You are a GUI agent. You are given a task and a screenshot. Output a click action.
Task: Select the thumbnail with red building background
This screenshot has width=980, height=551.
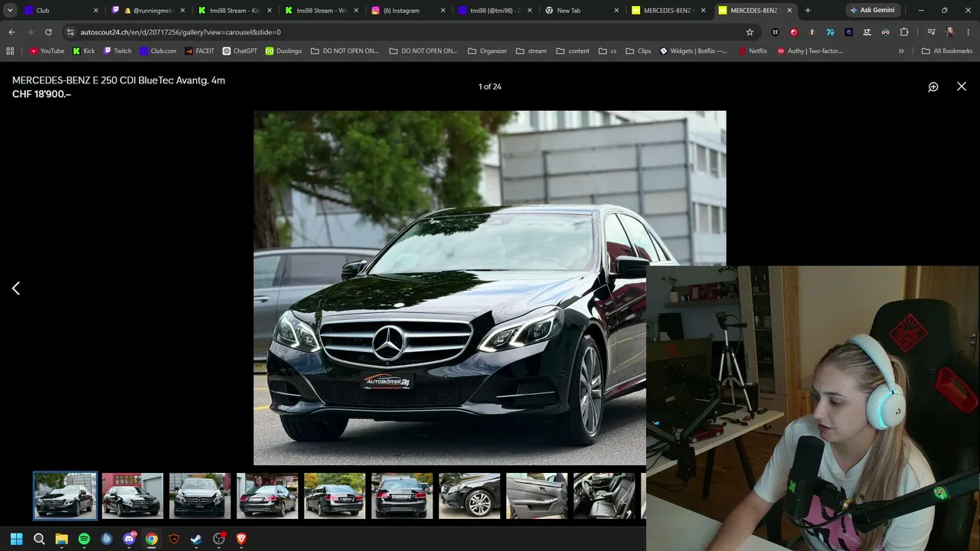[132, 495]
